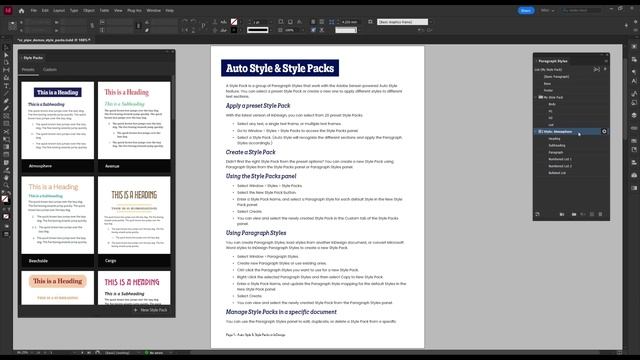Open the Plug-Ins menu
640x360 pixels.
coord(134,11)
